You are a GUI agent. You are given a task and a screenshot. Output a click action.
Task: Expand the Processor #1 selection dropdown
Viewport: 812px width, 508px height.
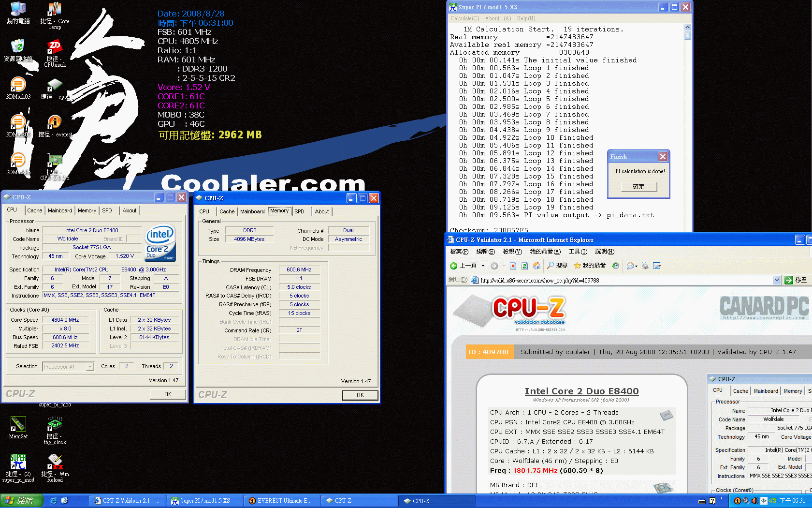point(90,367)
